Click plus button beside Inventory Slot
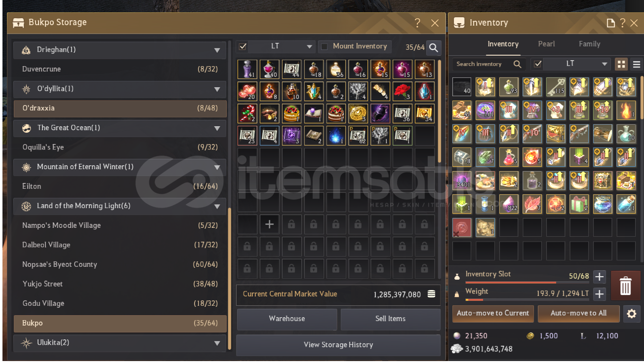Screen dimensions: 644x364 click(x=599, y=277)
